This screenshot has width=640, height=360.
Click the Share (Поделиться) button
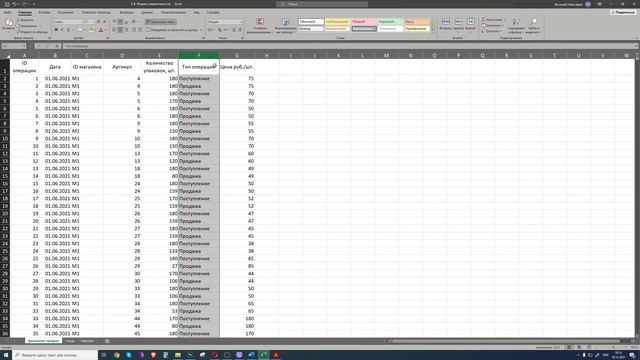coord(624,12)
